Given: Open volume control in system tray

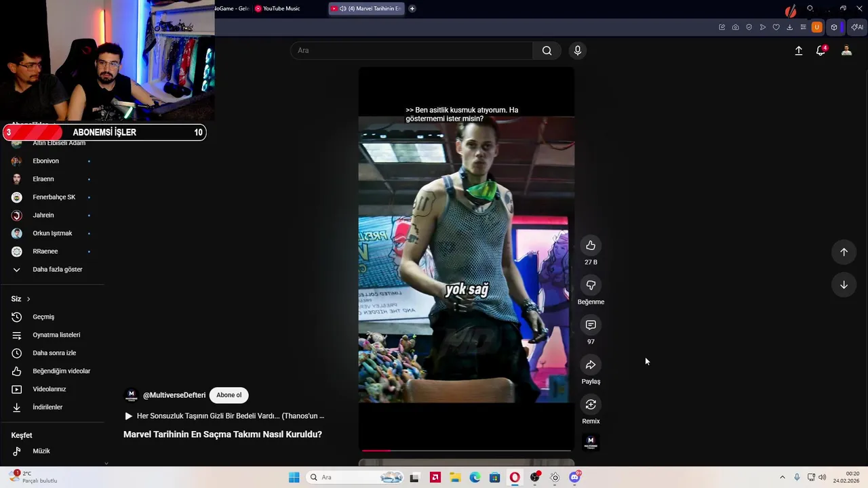Looking at the screenshot, I should pyautogui.click(x=822, y=477).
